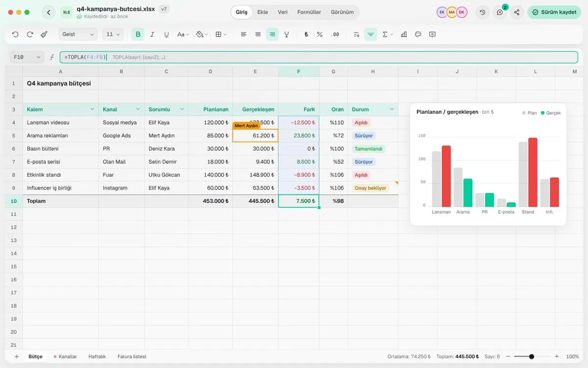
Task: Go back with the arrow button
Action: pos(48,12)
